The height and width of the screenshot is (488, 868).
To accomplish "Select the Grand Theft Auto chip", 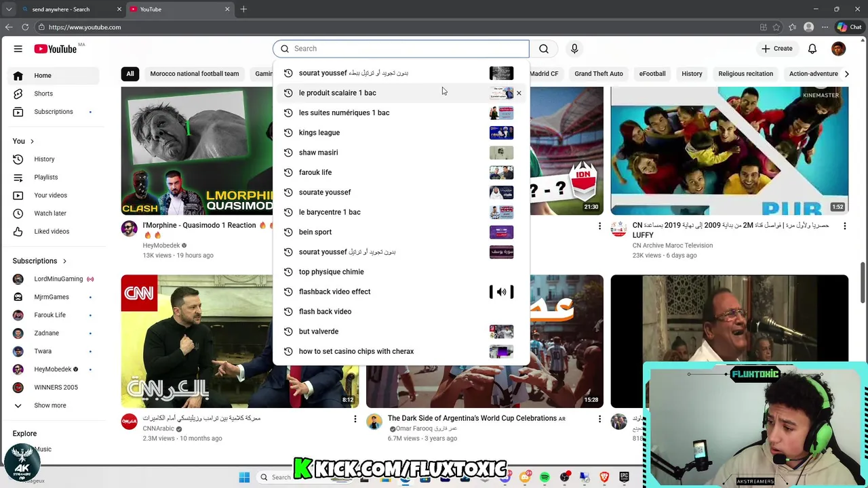I will pos(599,74).
